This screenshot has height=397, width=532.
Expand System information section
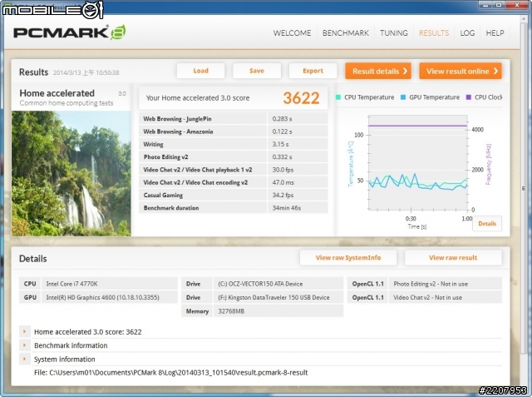pyautogui.click(x=24, y=359)
